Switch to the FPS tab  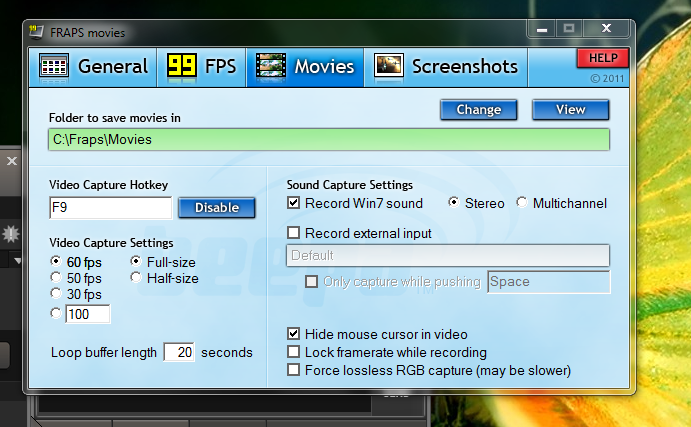tap(201, 67)
